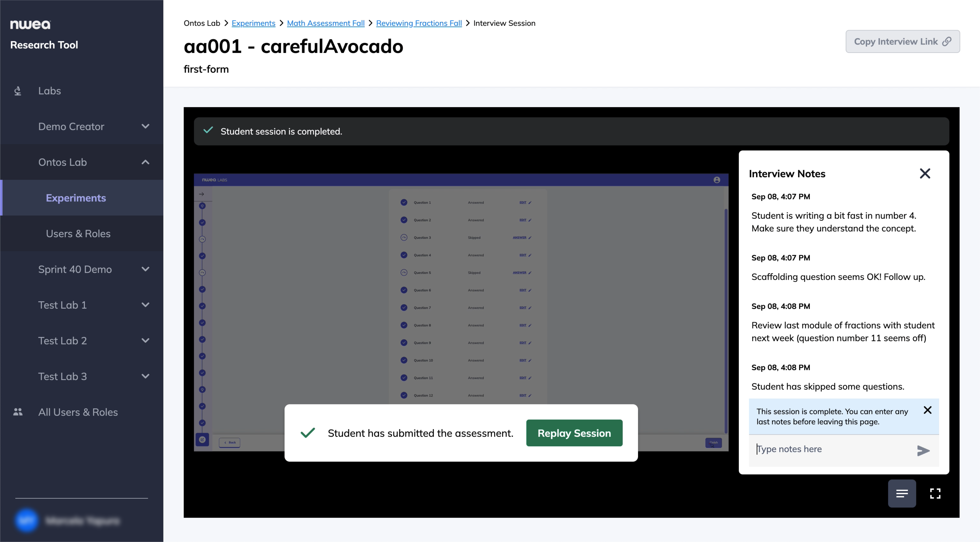Click the NWEA logo in the sidebar
This screenshot has width=980, height=542.
click(30, 25)
